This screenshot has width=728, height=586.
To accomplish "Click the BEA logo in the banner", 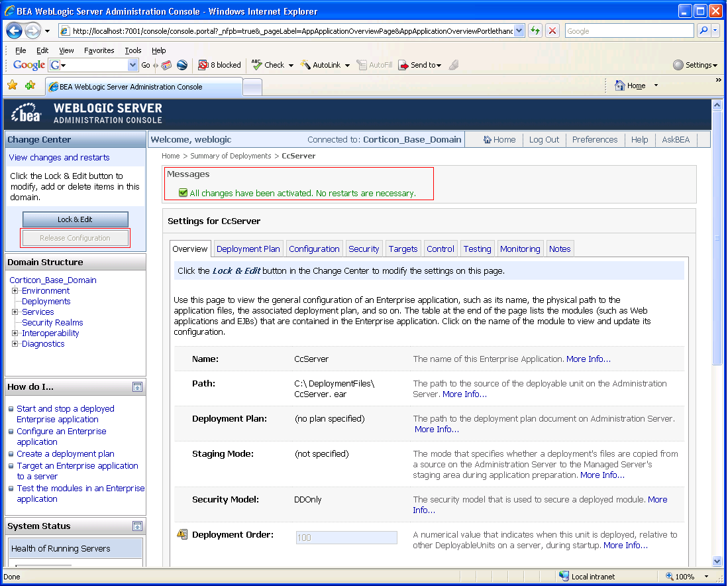I will point(26,113).
